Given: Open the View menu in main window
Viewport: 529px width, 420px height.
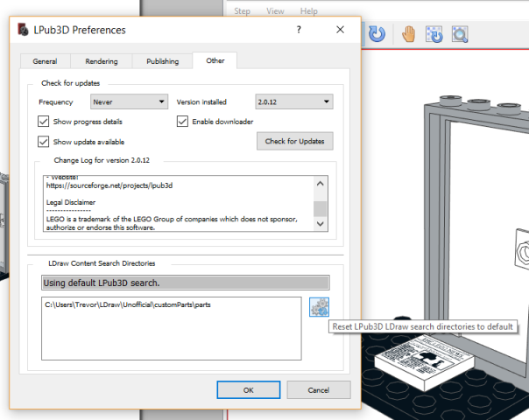Looking at the screenshot, I should pos(275,11).
